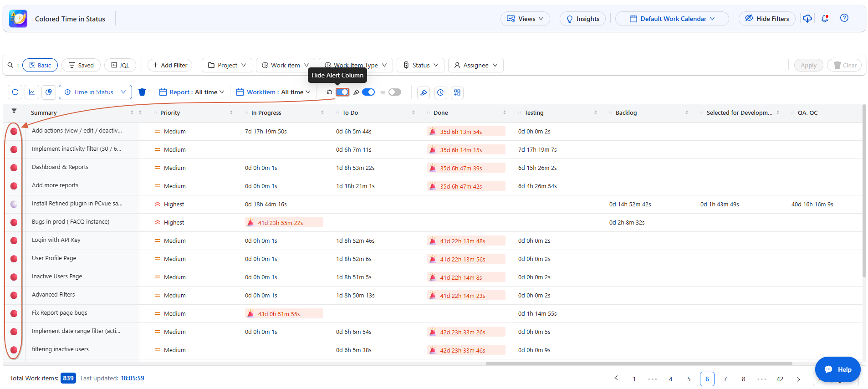Open the notifications bell
The width and height of the screenshot is (868, 389).
pos(825,19)
